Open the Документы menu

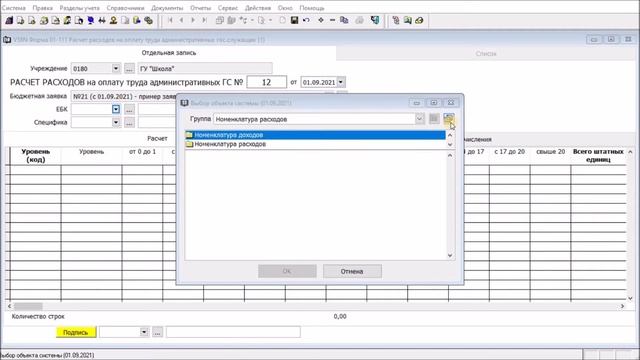pyautogui.click(x=167, y=8)
